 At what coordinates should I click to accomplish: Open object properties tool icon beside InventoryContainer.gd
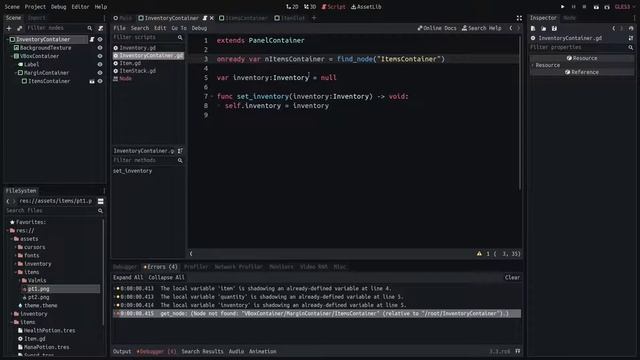(x=631, y=38)
